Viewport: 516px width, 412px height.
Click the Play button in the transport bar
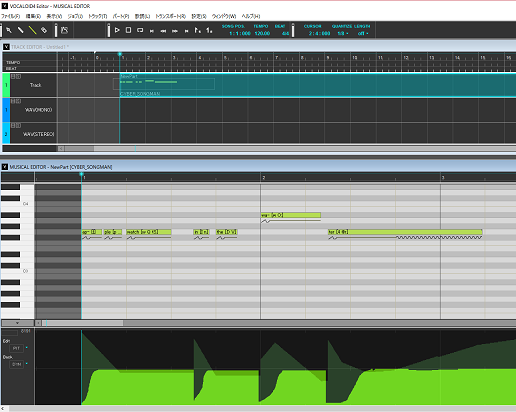[117, 30]
